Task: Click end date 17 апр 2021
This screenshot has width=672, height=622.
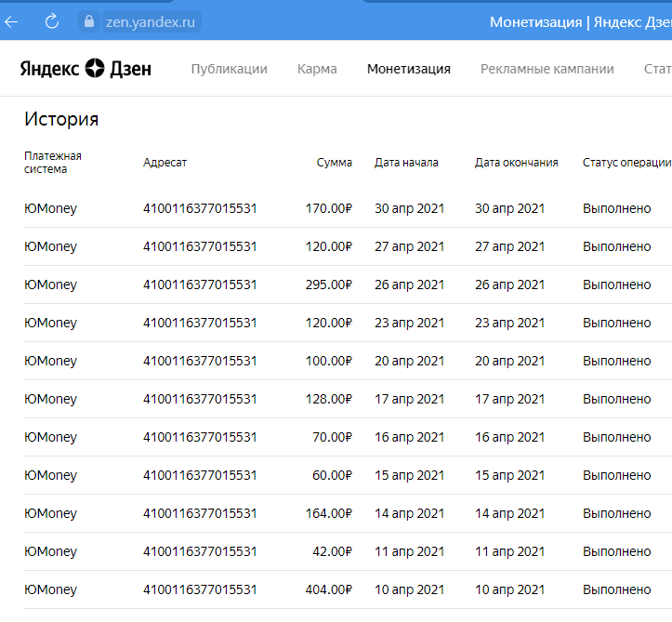Action: 509,400
